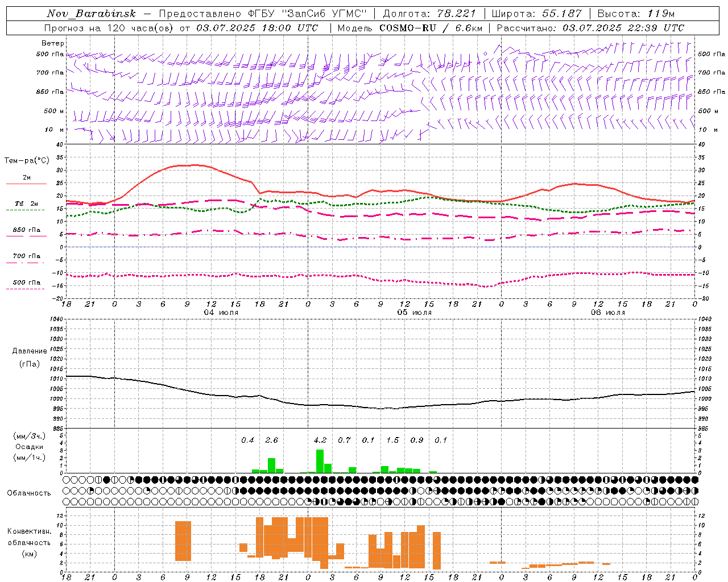728x582 pixels.
Task: Click the green dashed Td legend line
Action: click(25, 210)
